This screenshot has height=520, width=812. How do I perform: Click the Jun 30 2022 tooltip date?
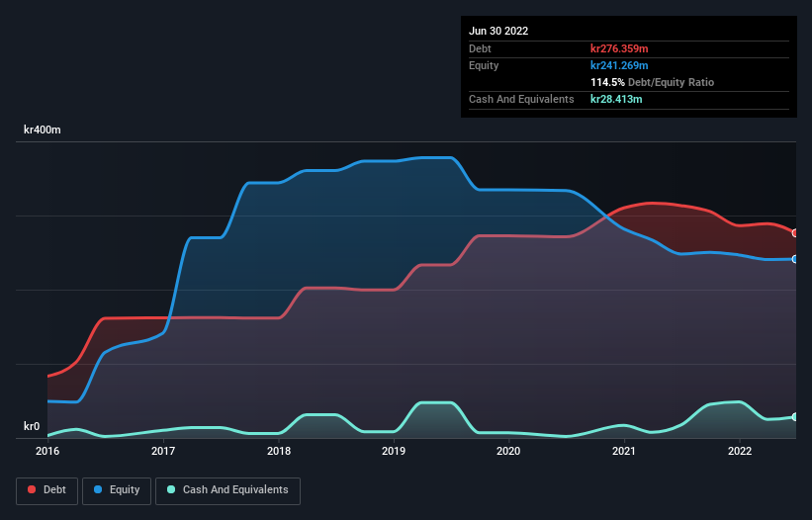click(498, 31)
